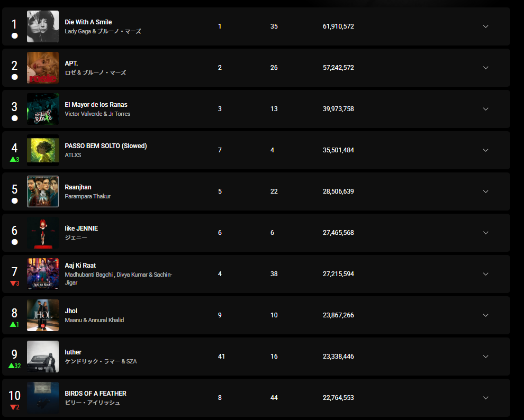Open the El Mayor de los Ranas cover art
This screenshot has height=420, width=524.
click(43, 109)
